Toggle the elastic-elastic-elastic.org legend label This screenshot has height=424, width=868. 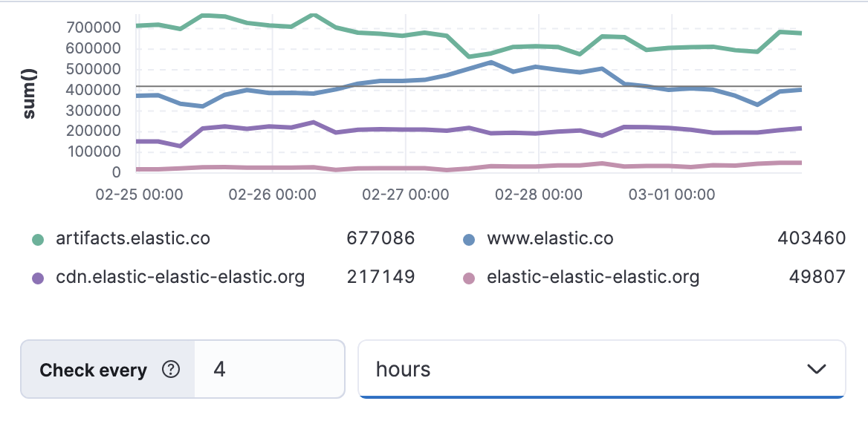click(593, 278)
